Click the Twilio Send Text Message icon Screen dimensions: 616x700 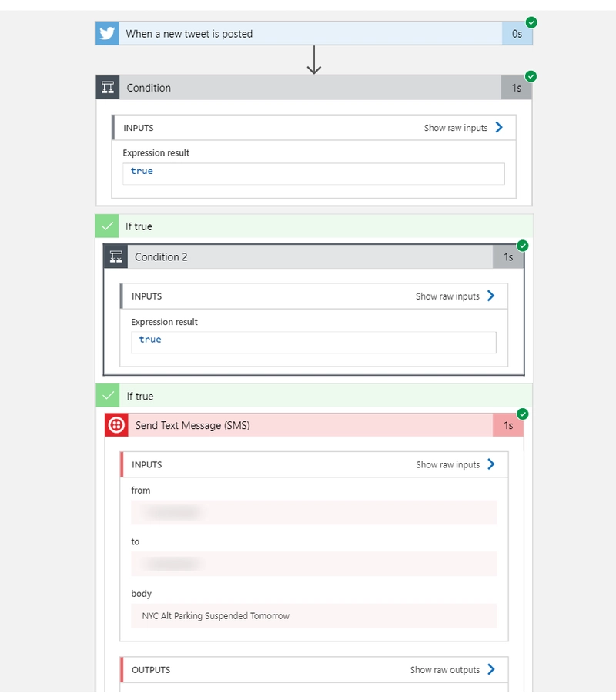[x=116, y=425]
